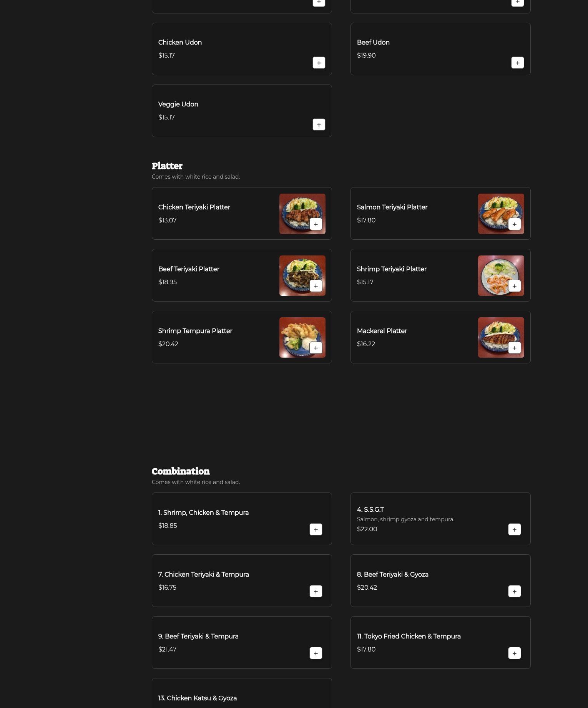Screen dimensions: 588x708
Task: Add 1. Shrimp, Chicken & Tempura combo
Action: (316, 529)
